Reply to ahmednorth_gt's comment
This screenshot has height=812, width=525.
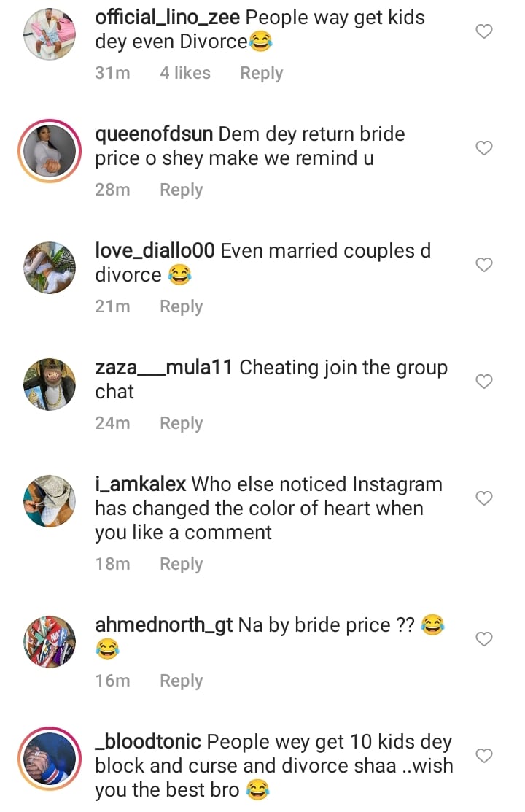coord(181,681)
